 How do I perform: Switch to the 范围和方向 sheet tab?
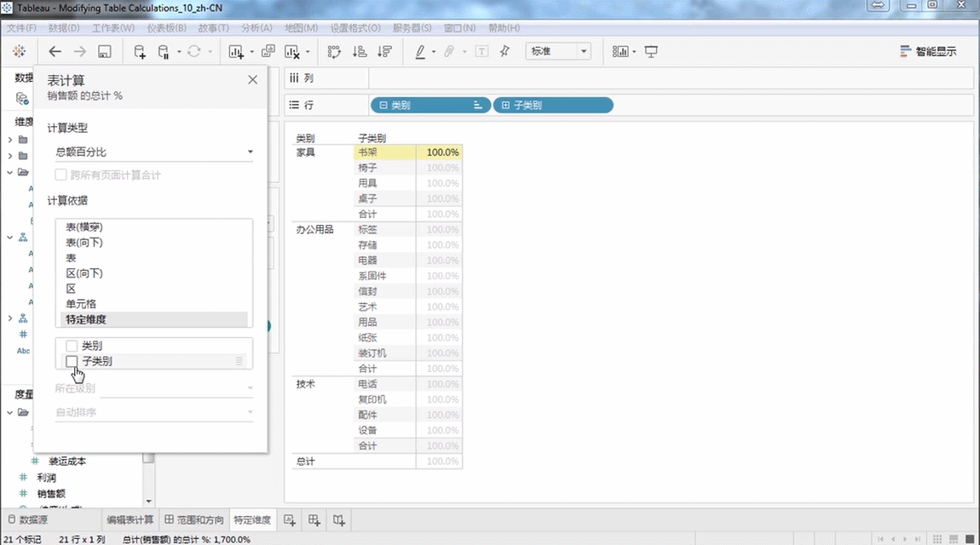(194, 519)
